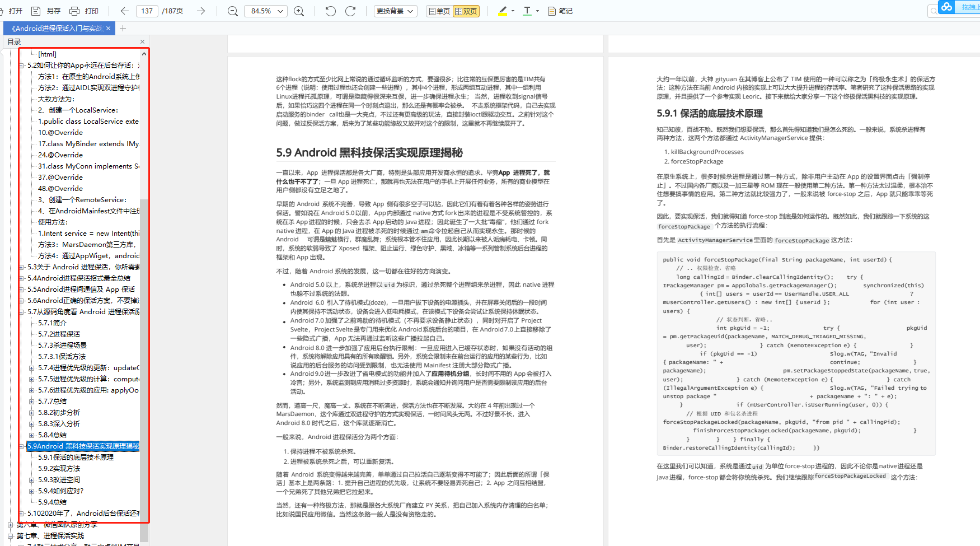Open outline item 5.9.1保活的底层技术原理
Image resolution: width=980 pixels, height=546 pixels.
[x=76, y=458]
